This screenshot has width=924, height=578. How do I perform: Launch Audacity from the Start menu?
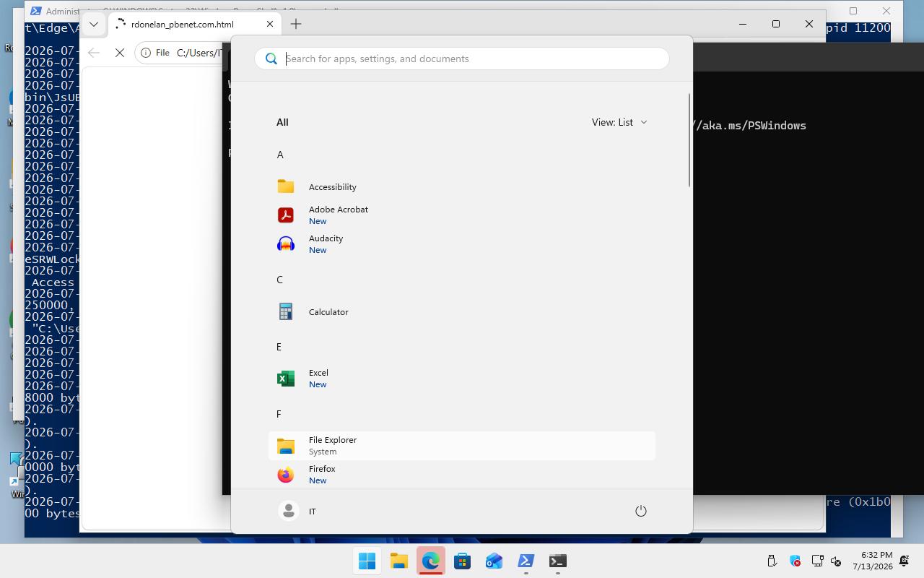462,244
